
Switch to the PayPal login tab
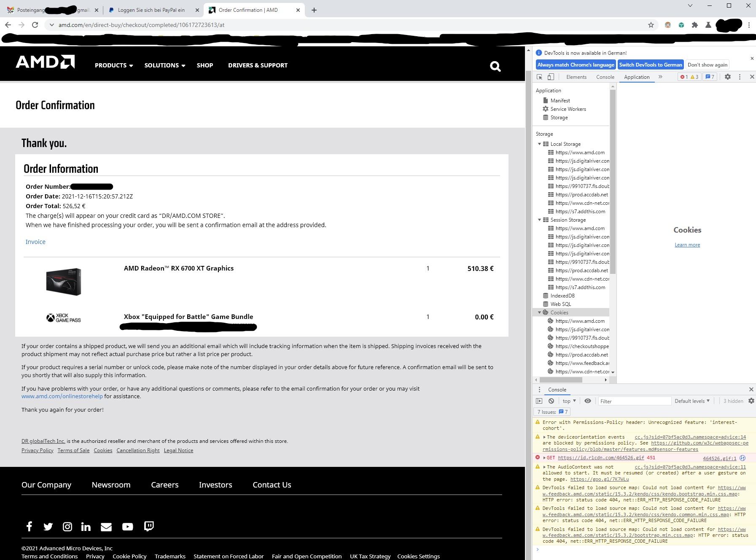tap(151, 10)
